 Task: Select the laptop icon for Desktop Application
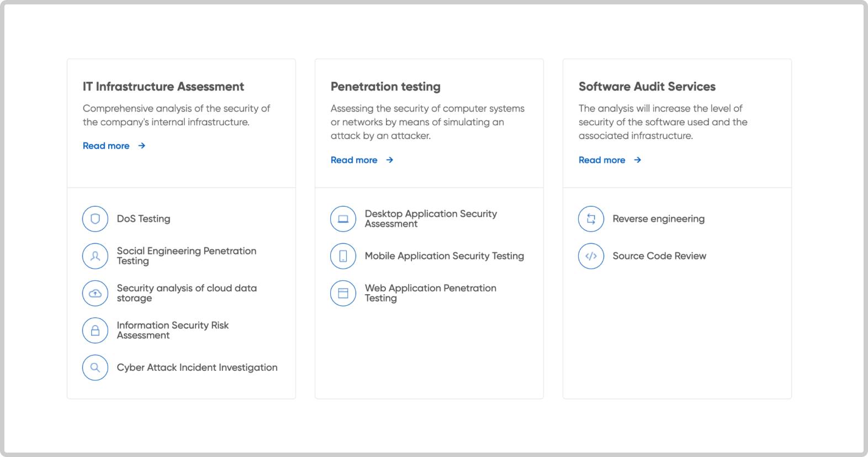point(343,219)
